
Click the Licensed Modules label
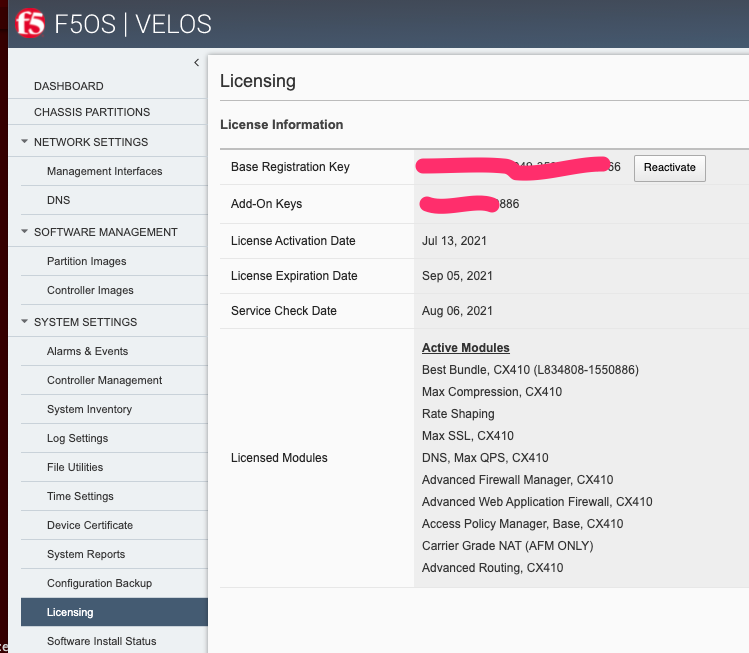[x=279, y=458]
